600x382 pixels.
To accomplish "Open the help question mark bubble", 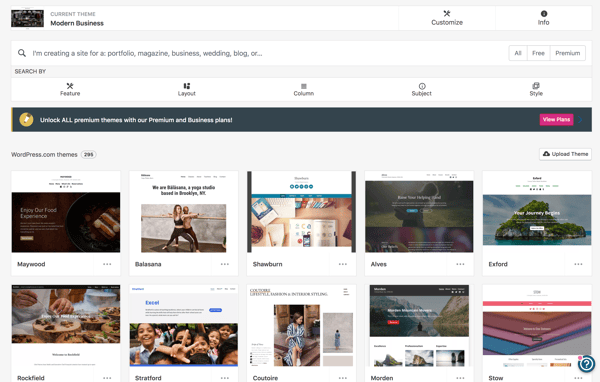I will pyautogui.click(x=586, y=364).
